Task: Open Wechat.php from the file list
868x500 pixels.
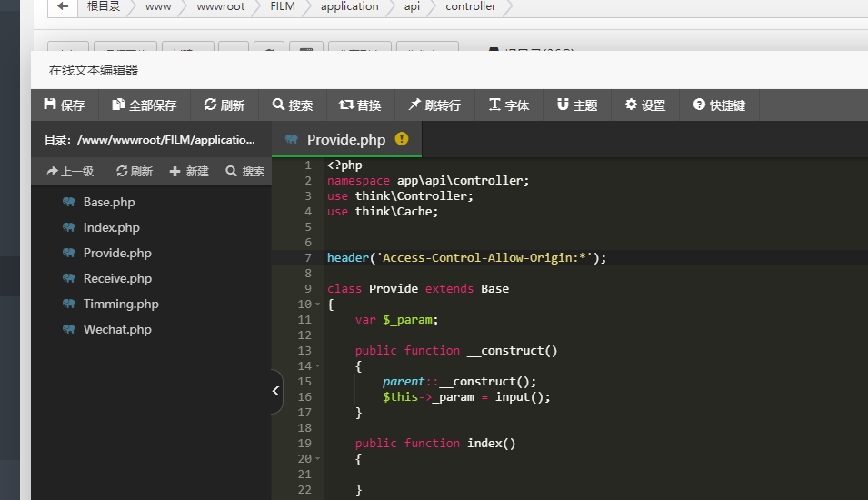Action: [x=116, y=329]
